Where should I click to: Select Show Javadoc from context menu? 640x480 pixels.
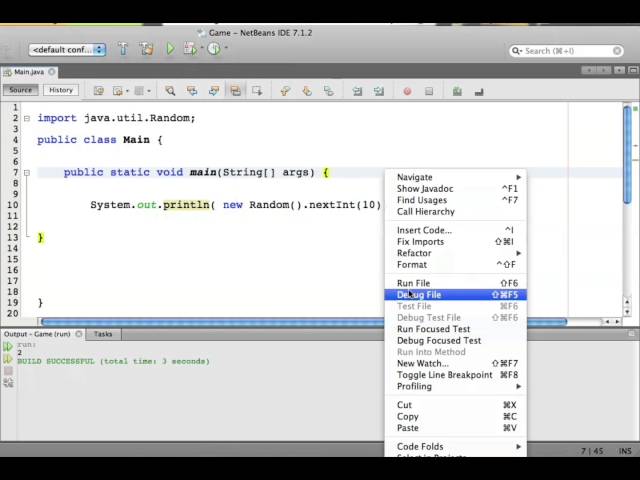pyautogui.click(x=456, y=189)
